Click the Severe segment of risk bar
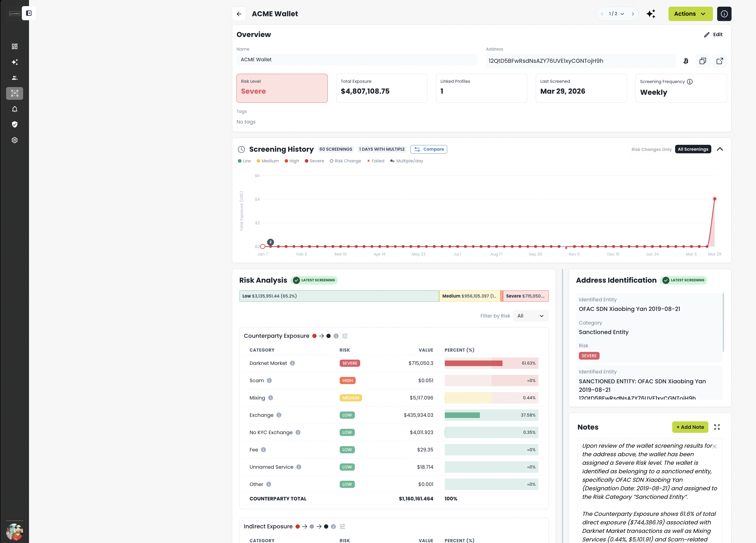756x543 pixels. point(525,296)
